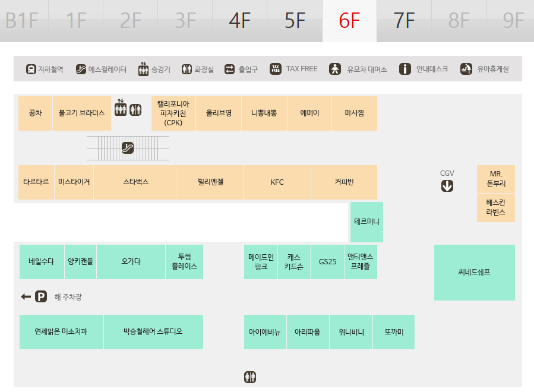Switch to the B1F floor tab
The image size is (534, 392).
pyautogui.click(x=24, y=21)
